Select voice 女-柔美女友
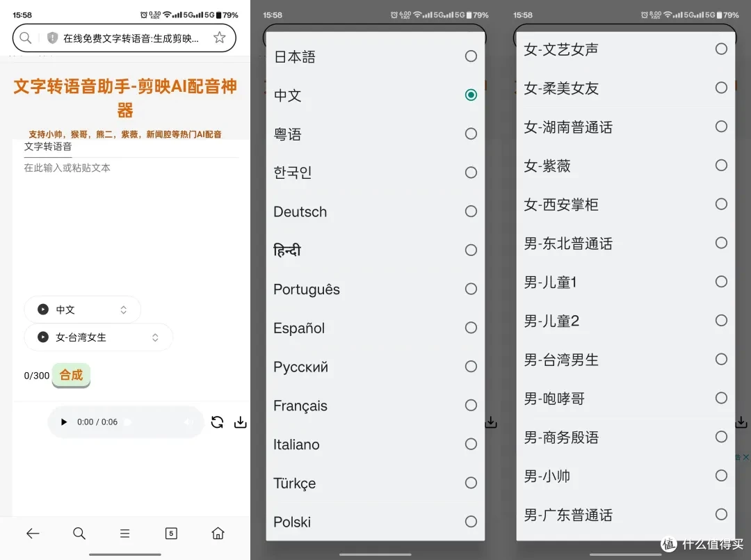Viewport: 751px width, 560px height. pyautogui.click(x=626, y=88)
